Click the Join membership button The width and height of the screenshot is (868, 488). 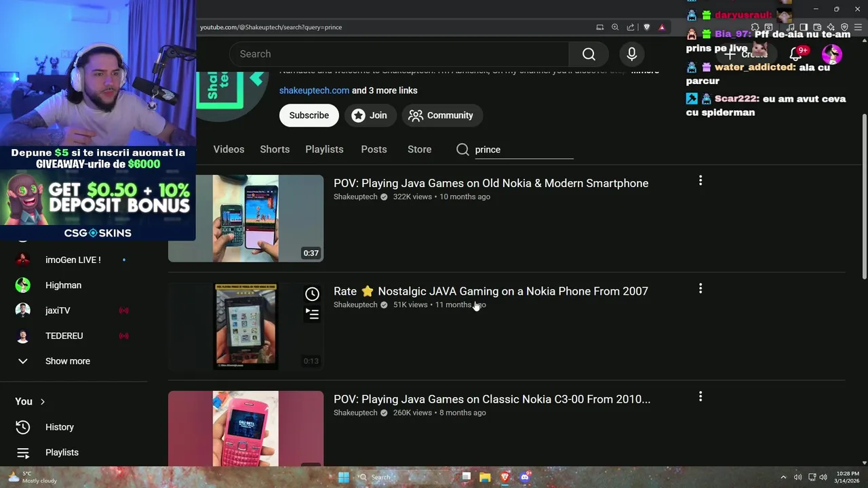(x=369, y=115)
